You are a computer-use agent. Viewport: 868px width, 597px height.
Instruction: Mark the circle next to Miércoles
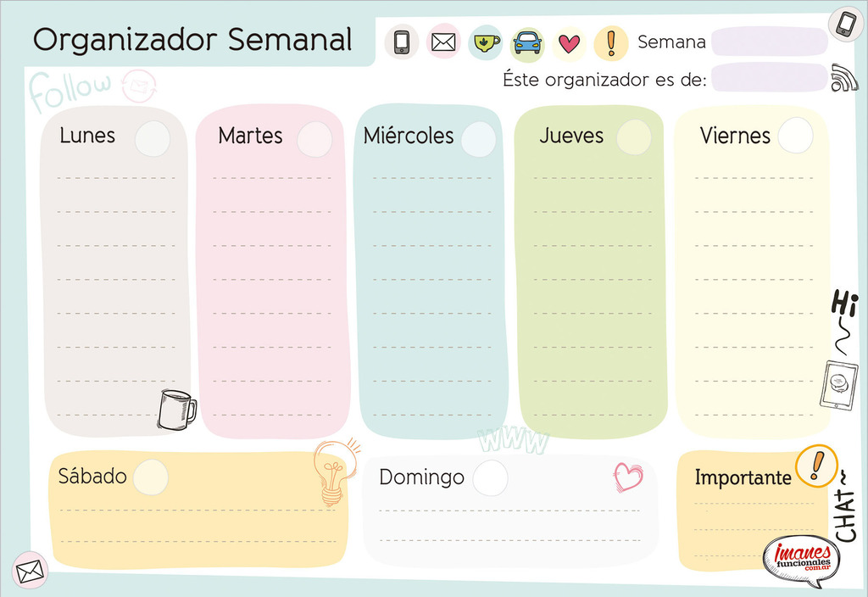(x=478, y=139)
